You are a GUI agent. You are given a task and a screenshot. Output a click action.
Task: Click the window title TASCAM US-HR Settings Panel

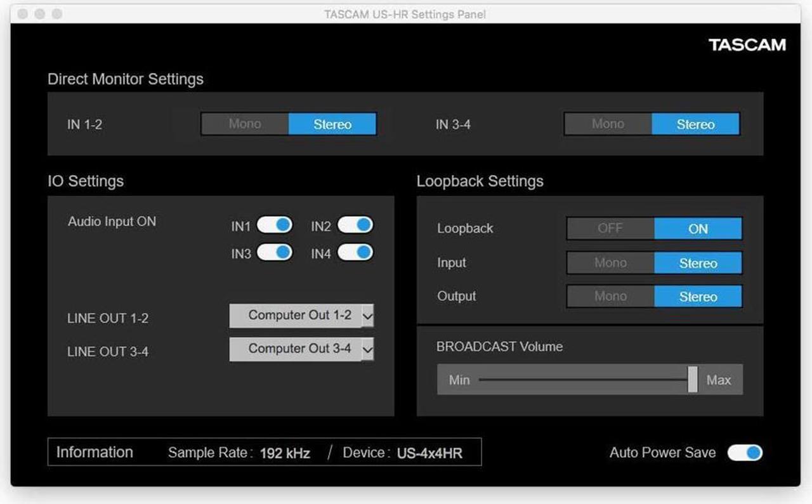(x=405, y=14)
